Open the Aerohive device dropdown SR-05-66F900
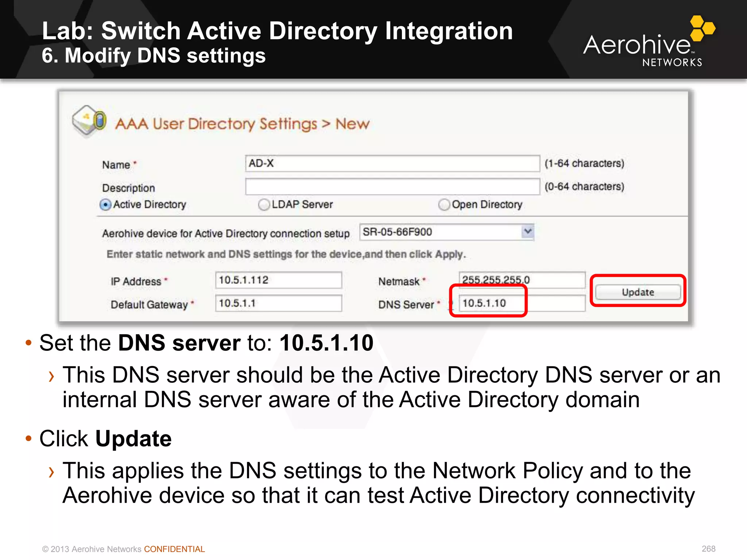747x560 pixels. pyautogui.click(x=447, y=232)
